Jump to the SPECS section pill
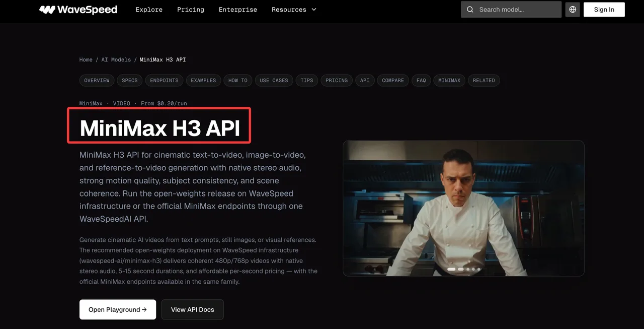644x329 pixels. pyautogui.click(x=130, y=80)
